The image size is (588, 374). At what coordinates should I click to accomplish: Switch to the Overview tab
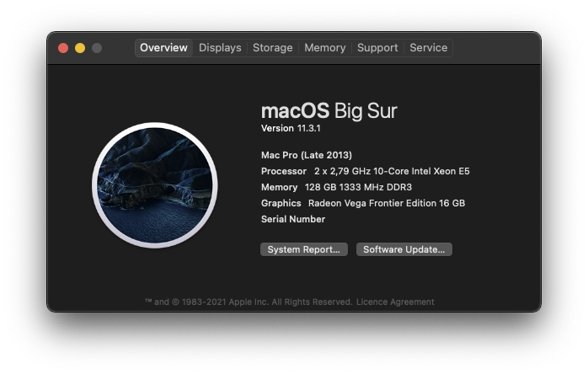(x=163, y=48)
